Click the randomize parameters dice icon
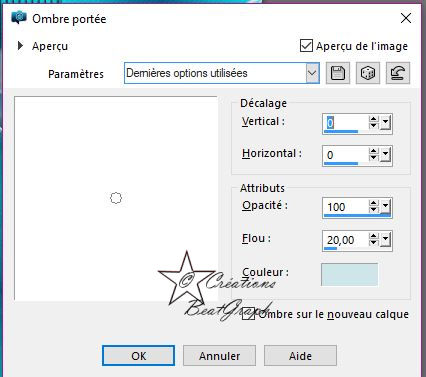This screenshot has height=377, width=426. pos(368,73)
